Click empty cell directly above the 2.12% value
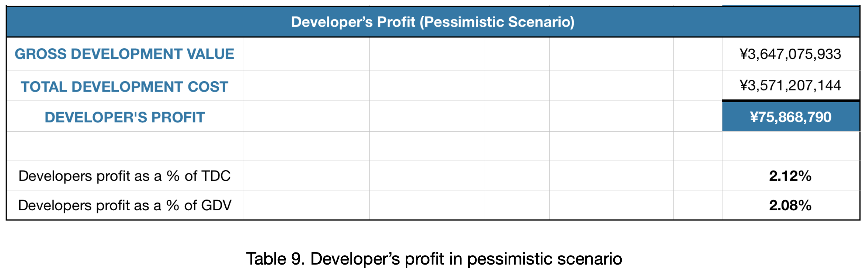This screenshot has height=277, width=868. click(x=790, y=146)
